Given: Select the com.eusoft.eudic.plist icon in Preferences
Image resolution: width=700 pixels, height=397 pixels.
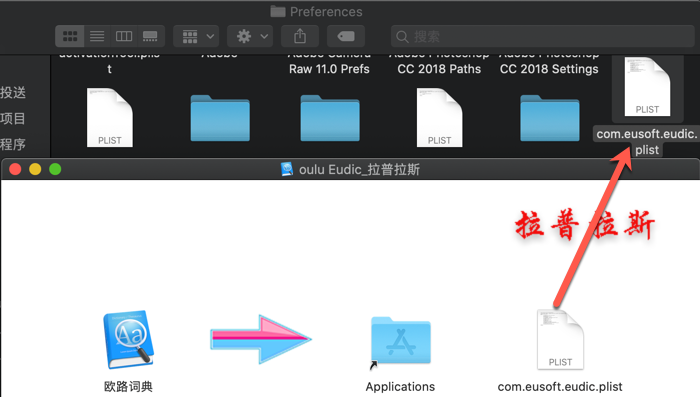Looking at the screenshot, I should click(x=647, y=87).
